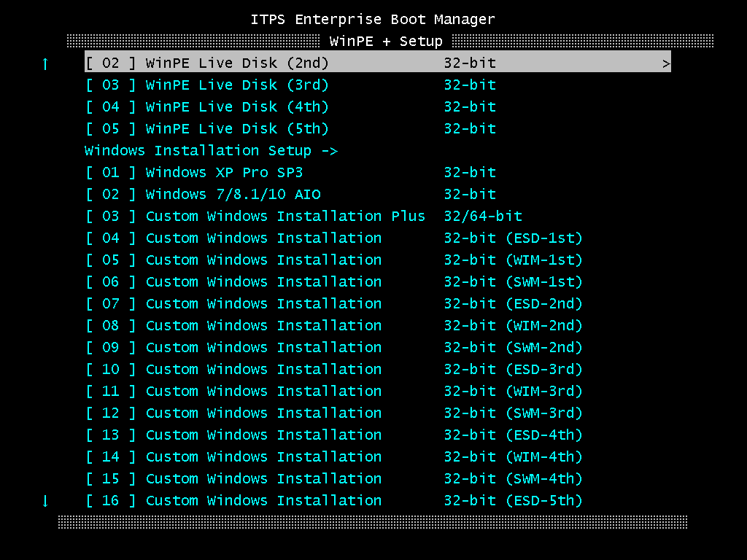
Task: Click 32/64-bit label of Installation Plus
Action: pyautogui.click(x=483, y=216)
